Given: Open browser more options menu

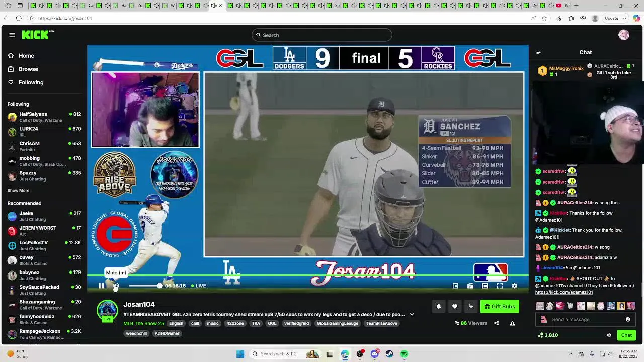Looking at the screenshot, I should [624, 18].
